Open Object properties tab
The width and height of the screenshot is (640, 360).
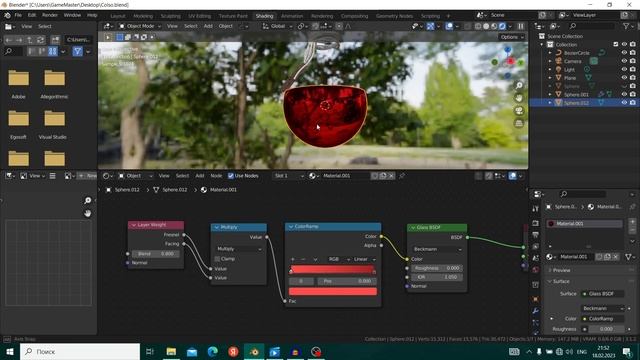click(x=536, y=299)
